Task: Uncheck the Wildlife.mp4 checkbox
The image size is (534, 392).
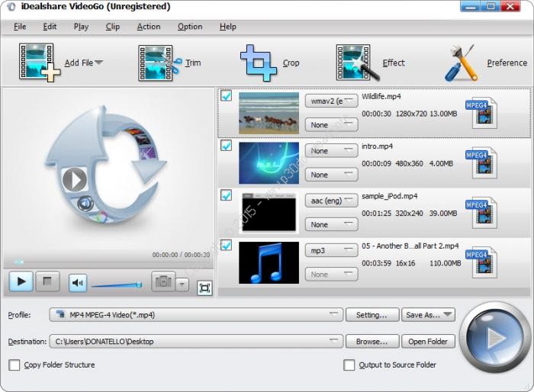Action: [x=226, y=95]
